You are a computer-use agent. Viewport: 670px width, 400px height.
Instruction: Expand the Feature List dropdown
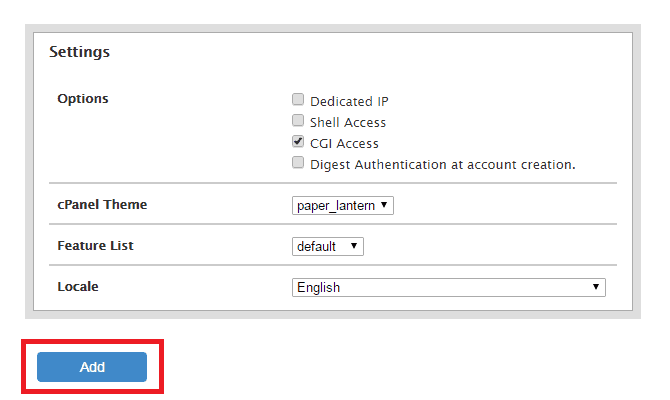click(x=327, y=246)
